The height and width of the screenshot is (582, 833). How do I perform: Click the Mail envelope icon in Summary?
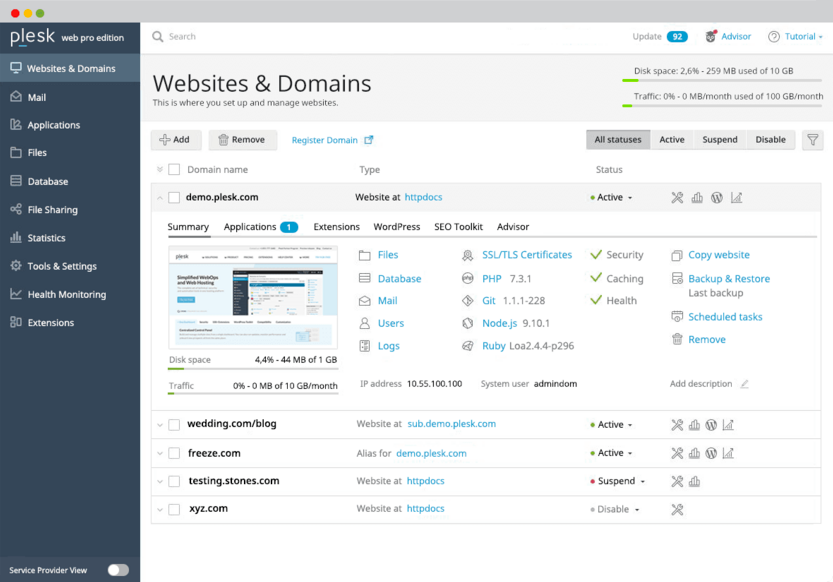coord(364,301)
